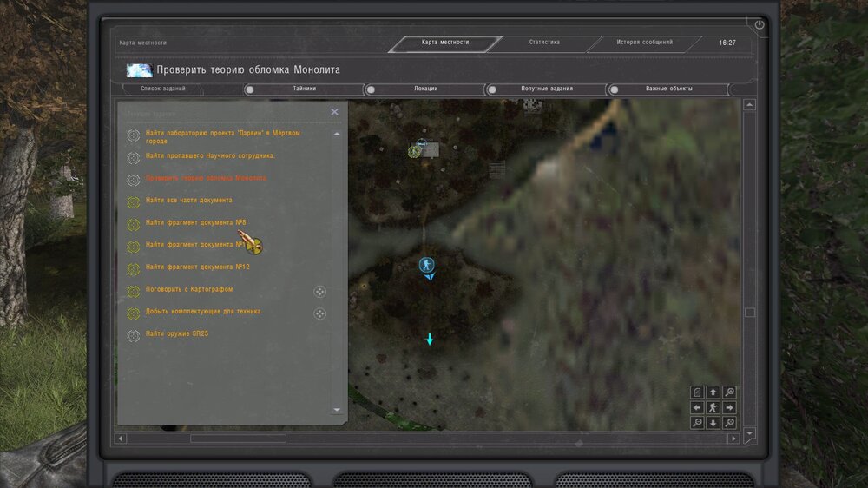
Task: Click the 16:27 clock display
Action: [x=727, y=43]
